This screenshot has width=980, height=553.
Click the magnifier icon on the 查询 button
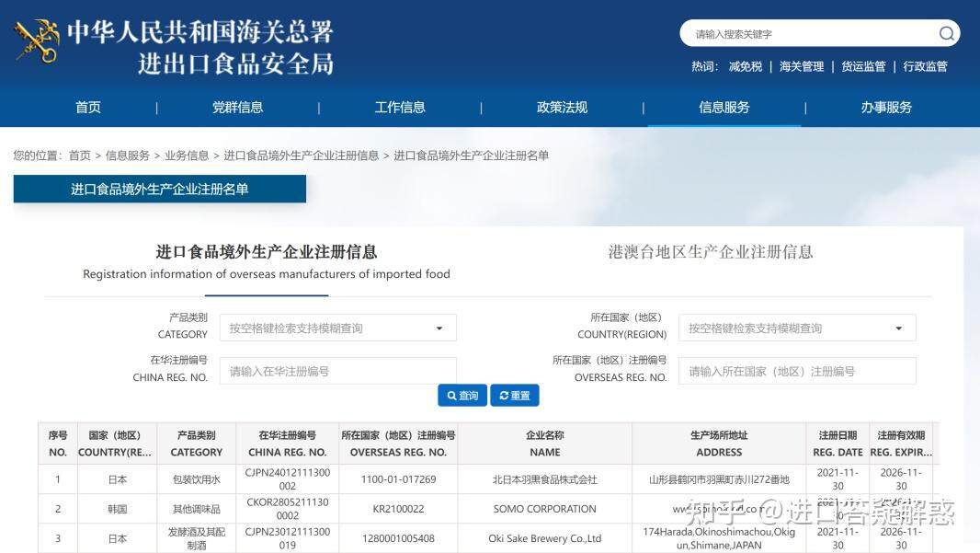pyautogui.click(x=450, y=395)
